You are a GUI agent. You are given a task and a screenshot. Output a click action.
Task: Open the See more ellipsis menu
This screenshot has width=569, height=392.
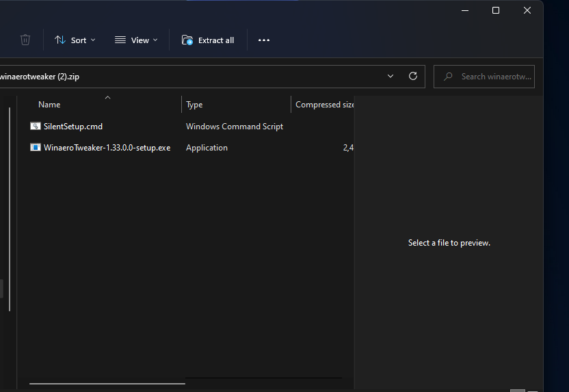(264, 40)
